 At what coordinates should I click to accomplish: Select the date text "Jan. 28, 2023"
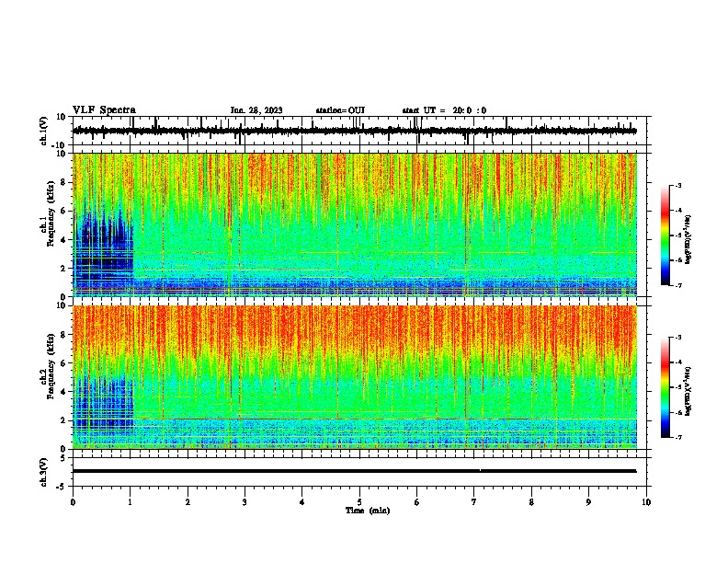tap(256, 110)
